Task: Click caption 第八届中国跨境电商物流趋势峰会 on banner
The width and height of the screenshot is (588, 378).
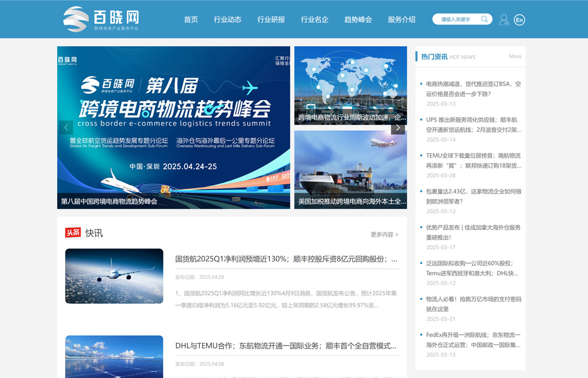Action: pyautogui.click(x=109, y=202)
